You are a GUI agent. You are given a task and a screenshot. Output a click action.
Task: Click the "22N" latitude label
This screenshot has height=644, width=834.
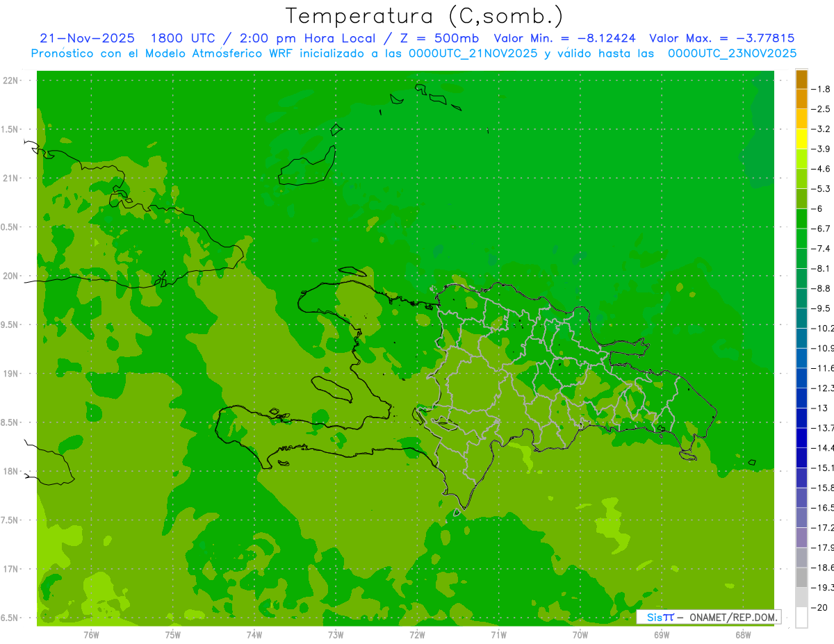[x=10, y=81]
